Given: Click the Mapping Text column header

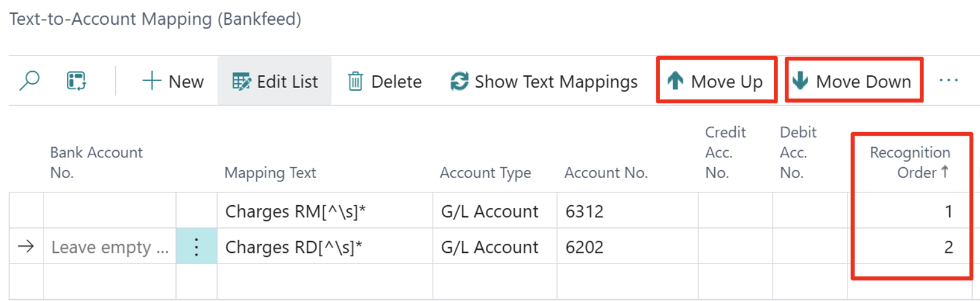Looking at the screenshot, I should (x=270, y=173).
